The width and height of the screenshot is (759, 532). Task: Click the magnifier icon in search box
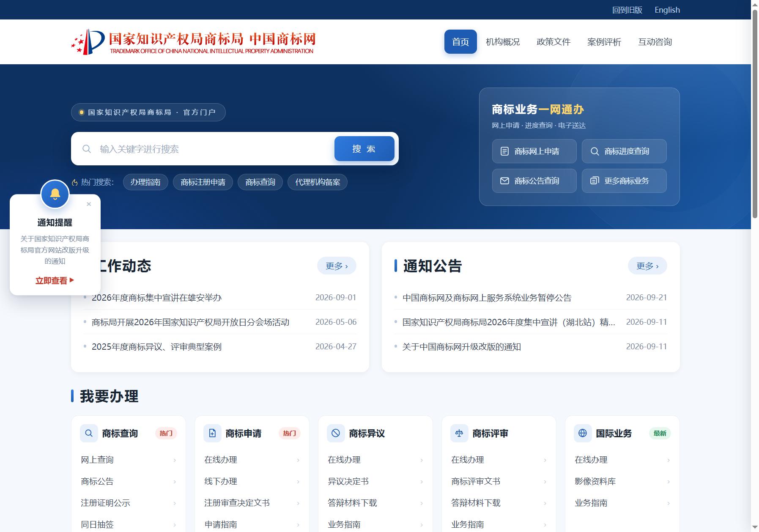click(x=87, y=149)
